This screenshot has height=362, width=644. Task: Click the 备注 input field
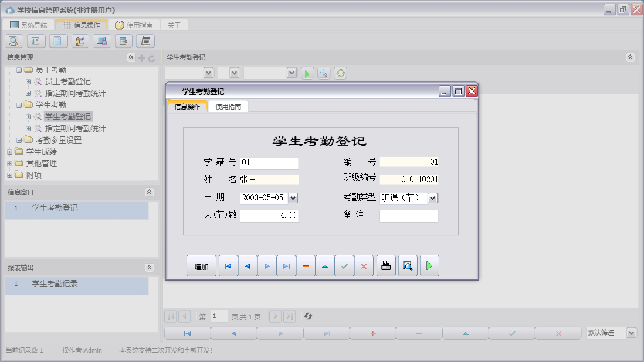tap(409, 216)
